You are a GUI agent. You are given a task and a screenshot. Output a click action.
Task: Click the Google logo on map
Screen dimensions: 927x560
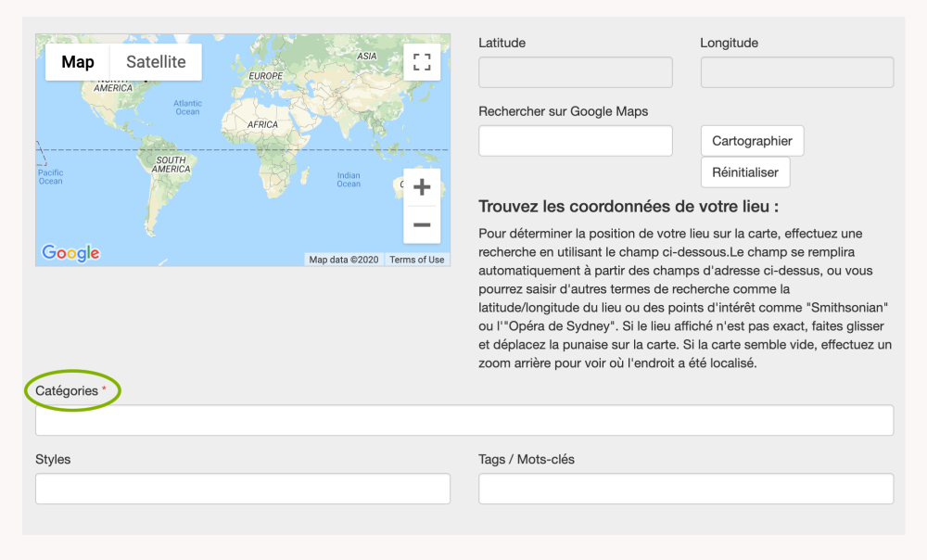pos(70,253)
